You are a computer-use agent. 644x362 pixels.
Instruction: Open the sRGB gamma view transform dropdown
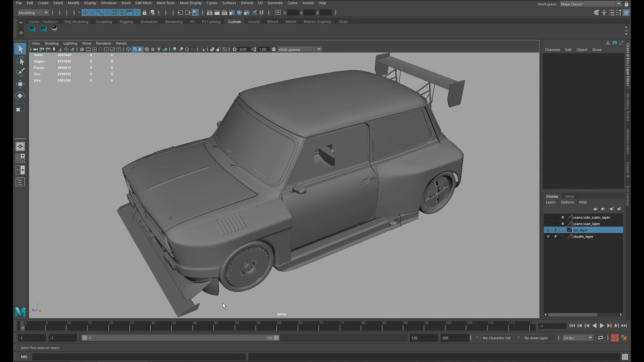pyautogui.click(x=300, y=49)
